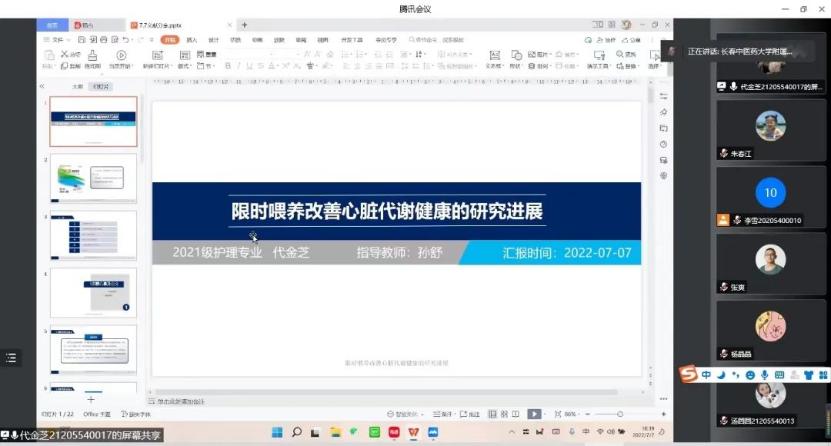831x446 pixels.
Task: Click the text box insert icon
Action: click(493, 56)
